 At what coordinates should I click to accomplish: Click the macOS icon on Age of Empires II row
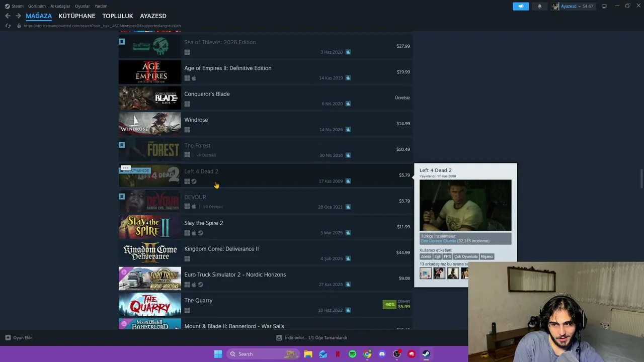tap(194, 78)
